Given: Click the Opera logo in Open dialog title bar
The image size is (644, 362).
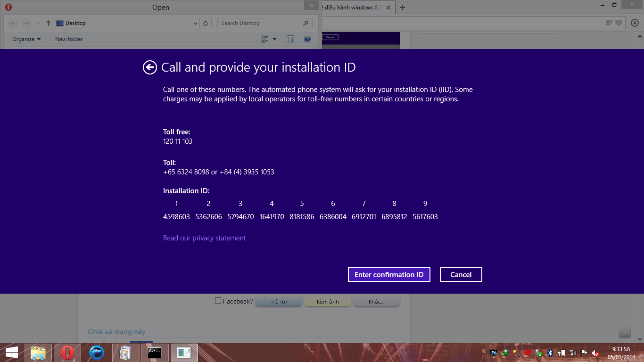Looking at the screenshot, I should [x=8, y=7].
